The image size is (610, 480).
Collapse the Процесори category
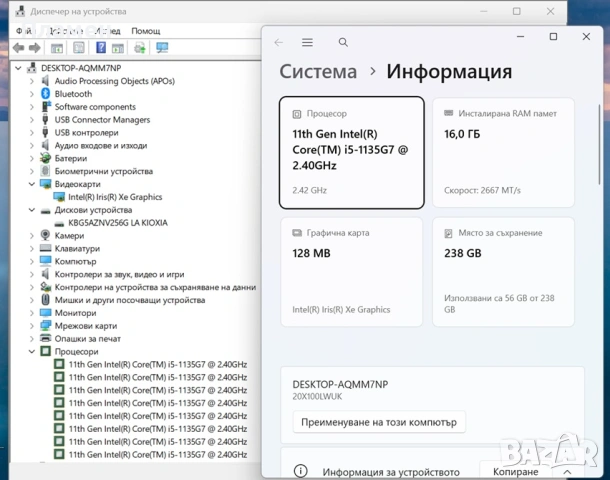click(32, 352)
